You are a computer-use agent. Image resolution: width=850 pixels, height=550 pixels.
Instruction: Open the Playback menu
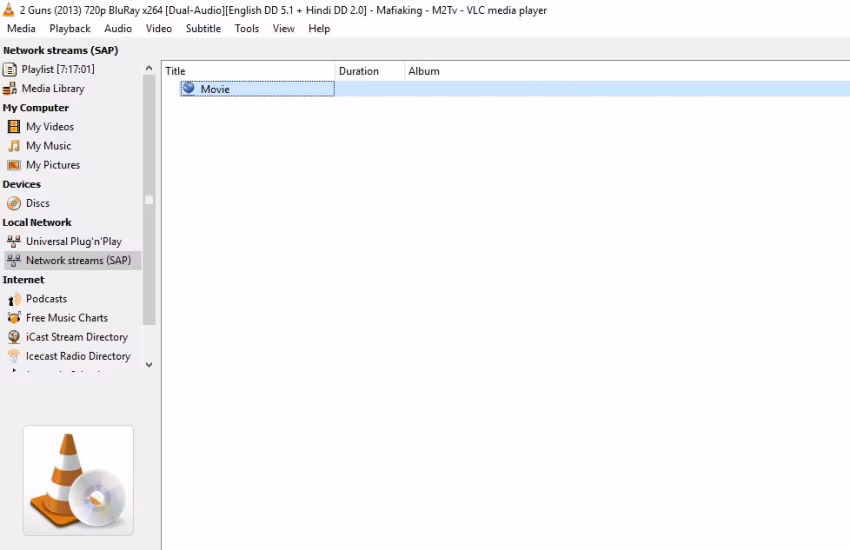click(x=70, y=29)
